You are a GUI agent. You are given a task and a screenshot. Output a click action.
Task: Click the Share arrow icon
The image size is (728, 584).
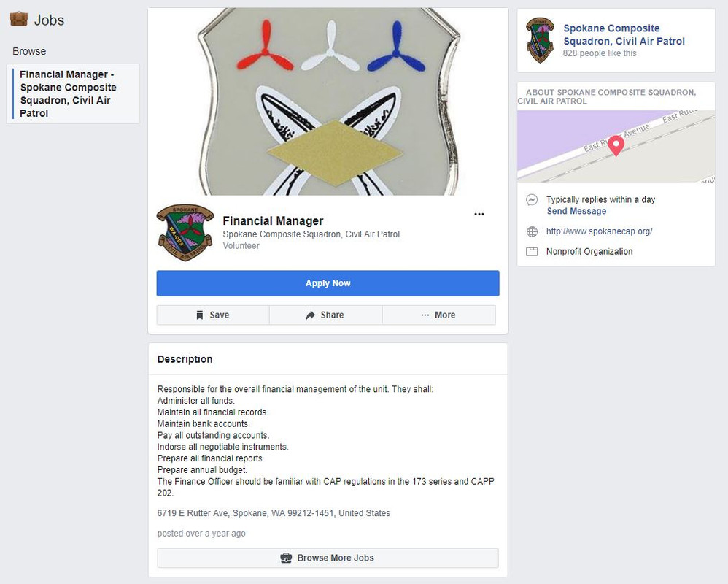point(310,315)
